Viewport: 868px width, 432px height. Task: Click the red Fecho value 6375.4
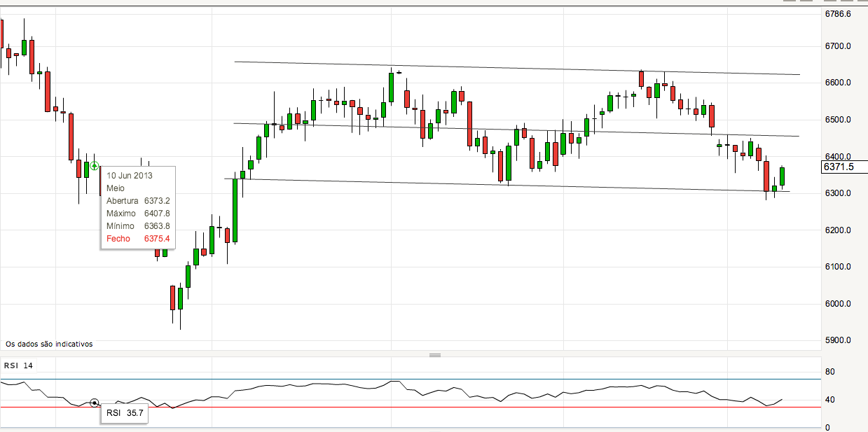(157, 239)
